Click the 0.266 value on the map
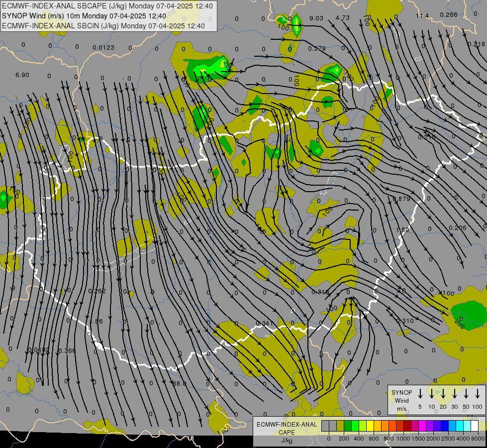The image size is (487, 448). (449, 14)
